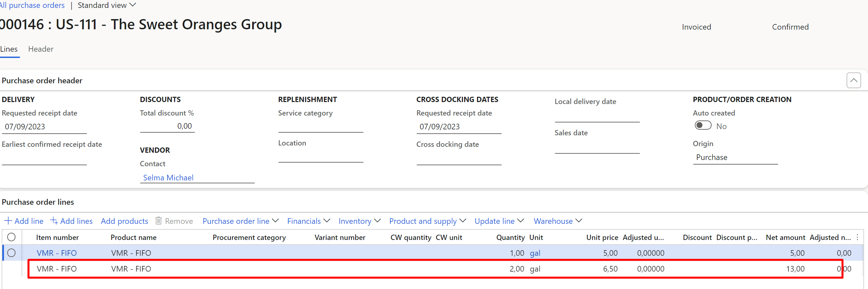
Task: Click the gal unit link in first row
Action: (535, 253)
